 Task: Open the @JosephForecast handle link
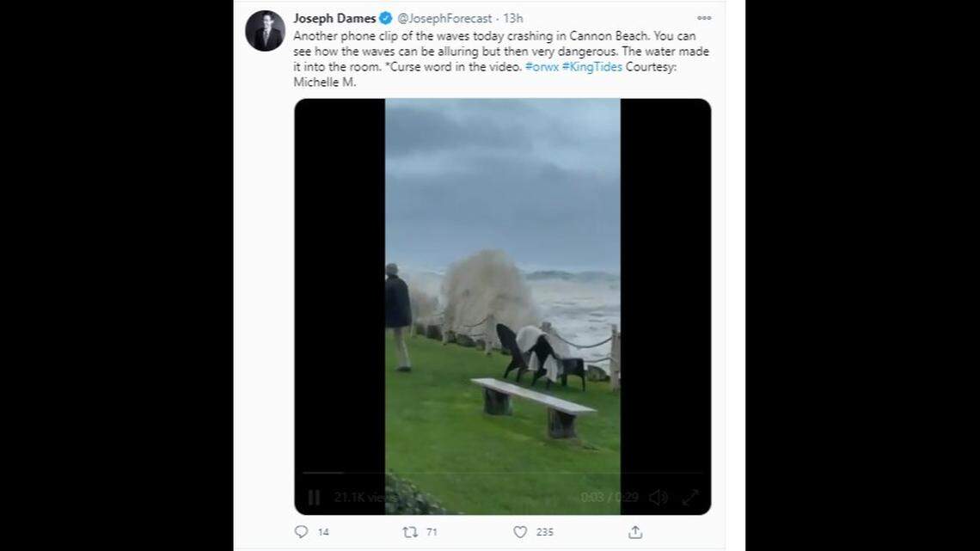tap(444, 18)
